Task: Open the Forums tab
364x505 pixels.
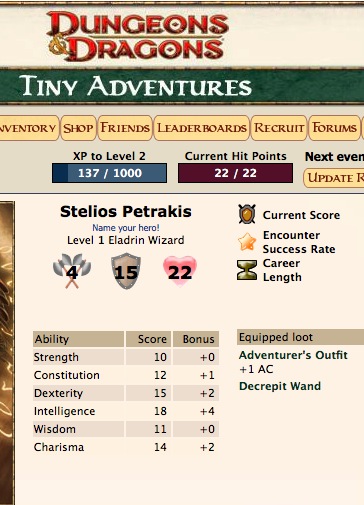Action: [x=334, y=128]
